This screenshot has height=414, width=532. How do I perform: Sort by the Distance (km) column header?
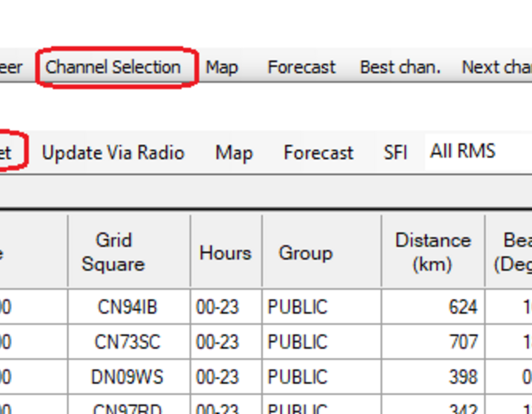(x=433, y=252)
